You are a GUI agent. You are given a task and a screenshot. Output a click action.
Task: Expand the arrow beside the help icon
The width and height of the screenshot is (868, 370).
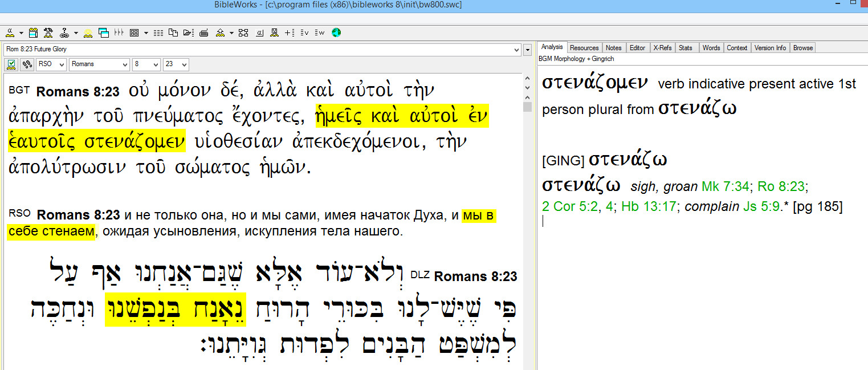[76, 33]
